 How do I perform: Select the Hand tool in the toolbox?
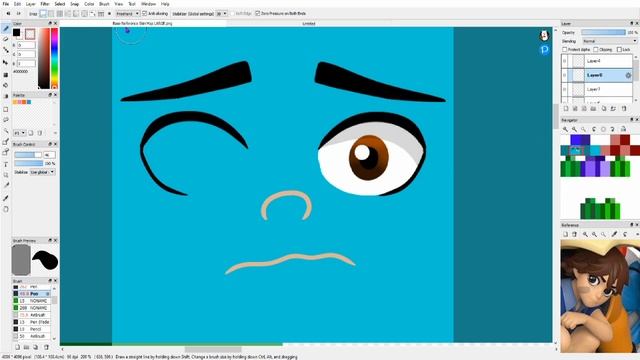click(x=6, y=209)
